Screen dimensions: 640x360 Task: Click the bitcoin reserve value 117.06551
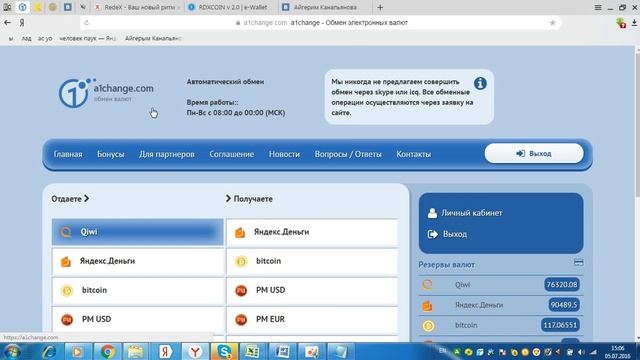coord(560,325)
